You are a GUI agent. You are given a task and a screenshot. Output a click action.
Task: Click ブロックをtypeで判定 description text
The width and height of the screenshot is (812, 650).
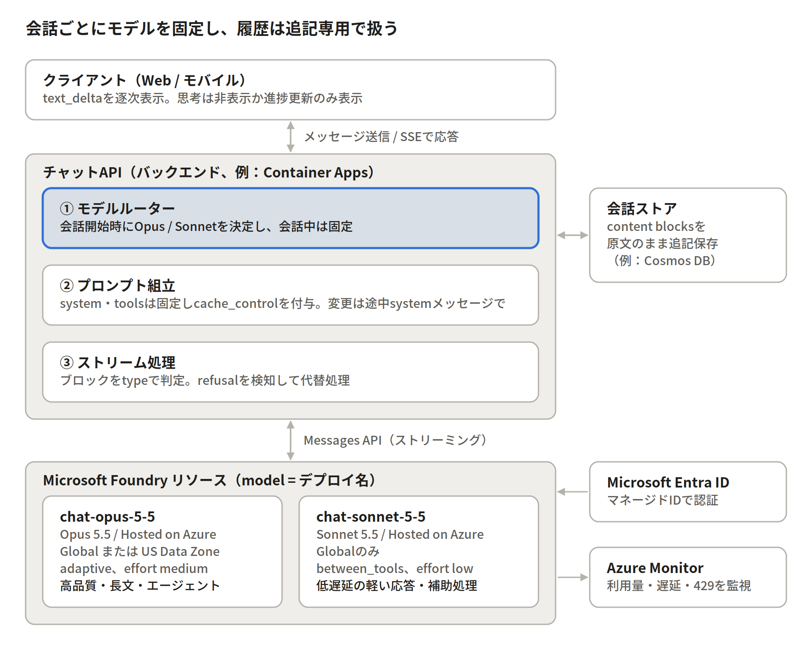pyautogui.click(x=205, y=381)
